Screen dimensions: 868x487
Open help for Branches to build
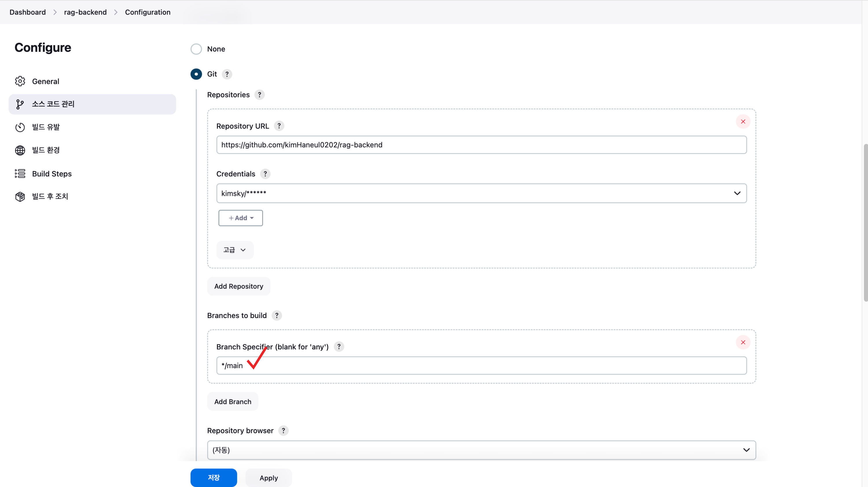(277, 315)
